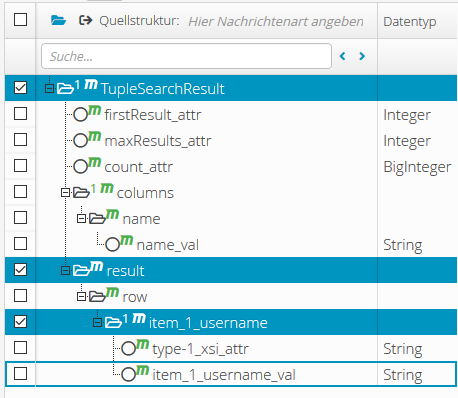Click Integer type of maxResults_attr
This screenshot has height=398, width=458.
407,141
